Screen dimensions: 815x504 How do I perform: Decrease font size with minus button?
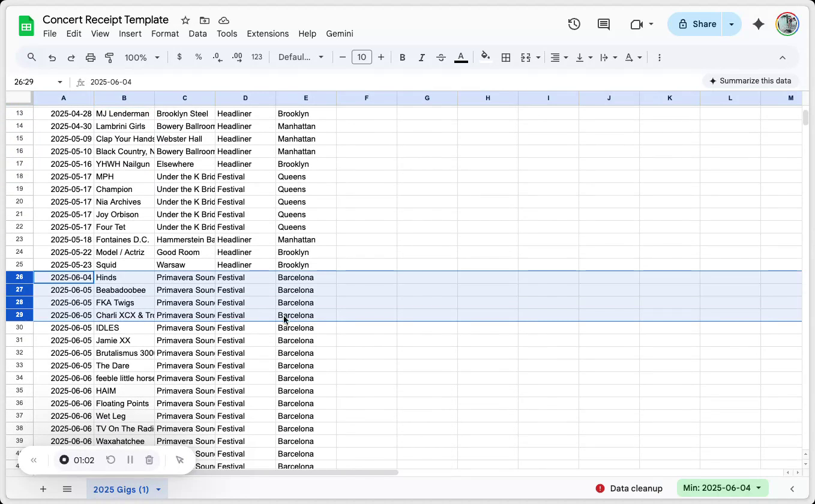click(343, 58)
